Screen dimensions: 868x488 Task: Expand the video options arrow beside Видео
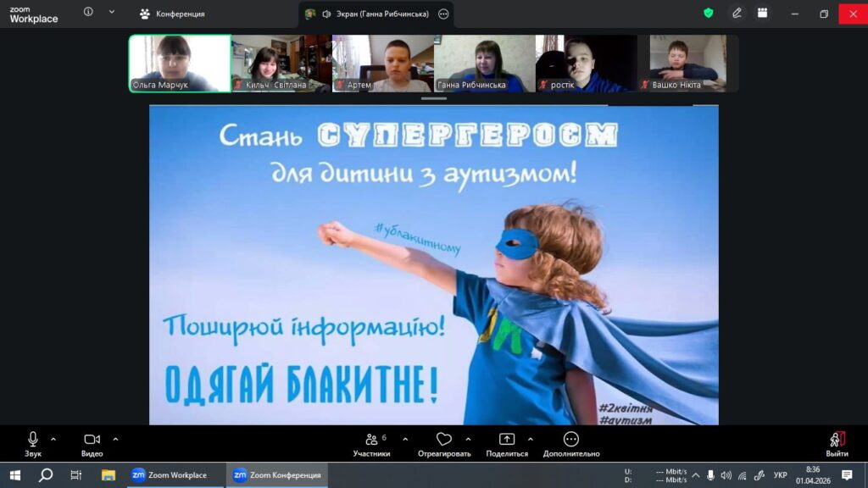(115, 440)
